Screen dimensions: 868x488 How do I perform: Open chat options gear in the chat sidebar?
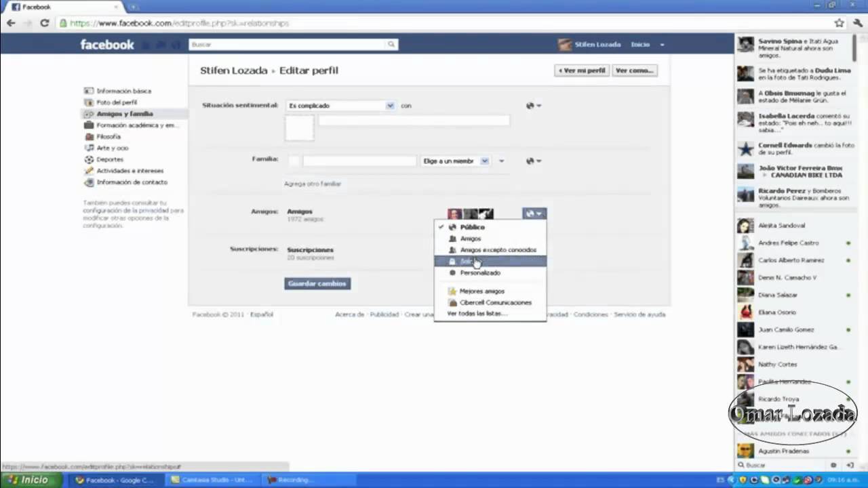(x=833, y=466)
